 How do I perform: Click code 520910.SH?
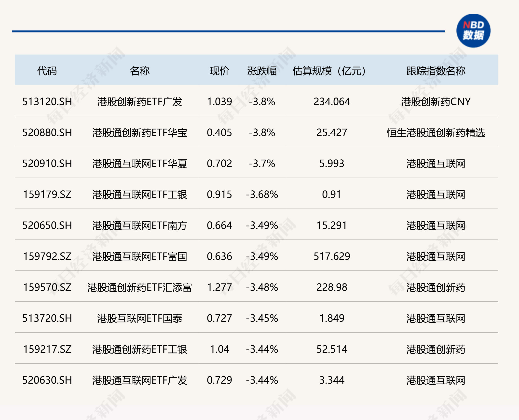[x=47, y=164]
